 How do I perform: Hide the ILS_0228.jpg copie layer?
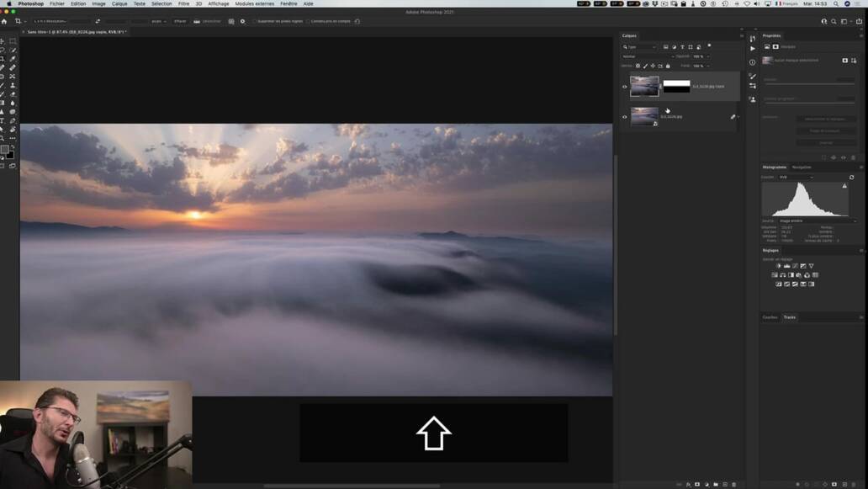(x=624, y=86)
